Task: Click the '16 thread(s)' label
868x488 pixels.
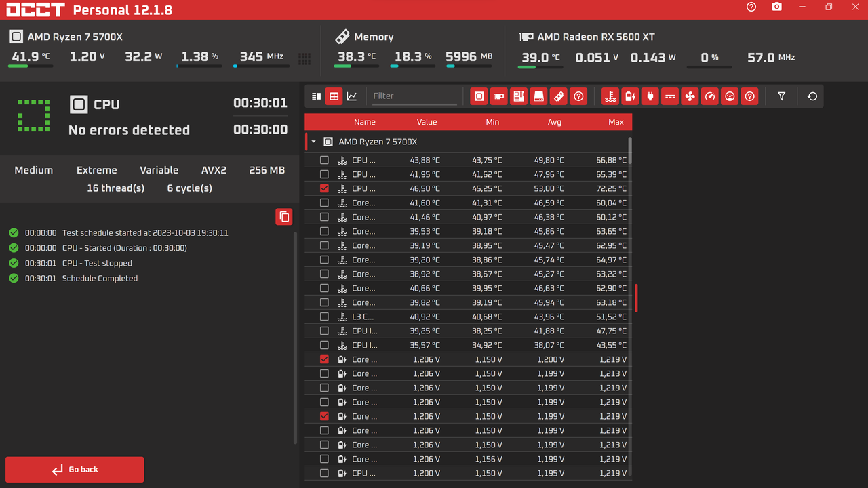Action: 115,188
